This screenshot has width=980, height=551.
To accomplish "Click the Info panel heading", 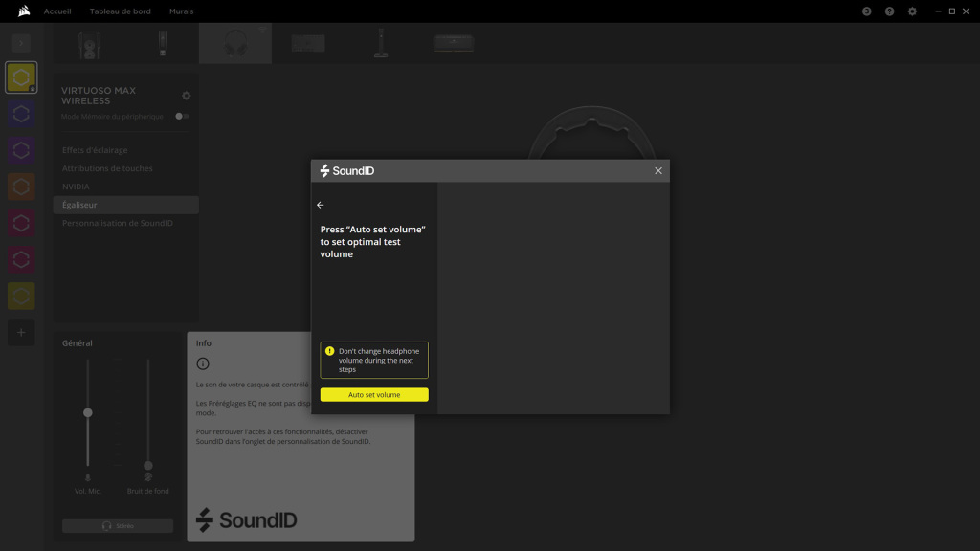I will [x=203, y=343].
